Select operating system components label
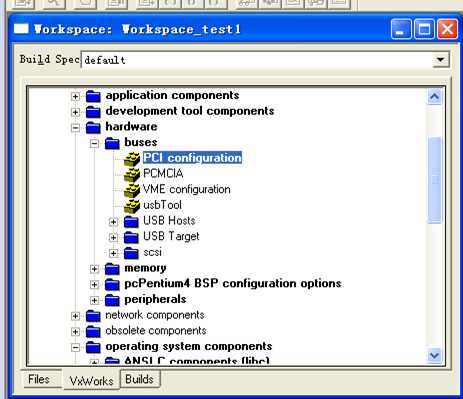Image resolution: width=463 pixels, height=399 pixels. coord(189,346)
